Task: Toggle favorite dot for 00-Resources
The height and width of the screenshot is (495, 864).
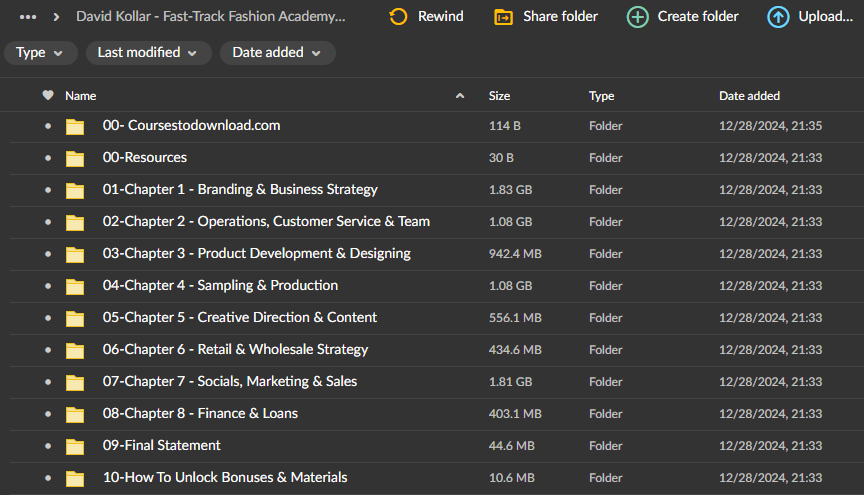Action: pos(48,158)
